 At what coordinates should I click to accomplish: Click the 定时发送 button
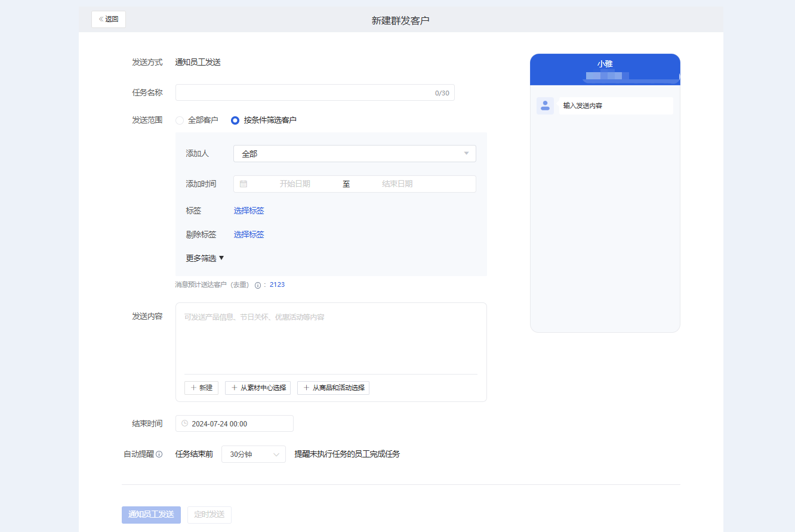(x=209, y=515)
